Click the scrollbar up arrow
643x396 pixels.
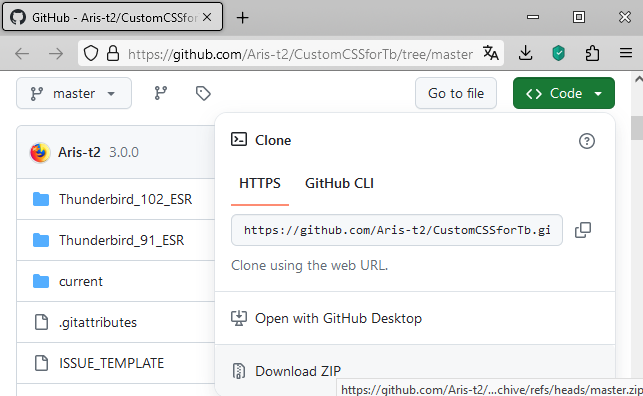[638, 79]
